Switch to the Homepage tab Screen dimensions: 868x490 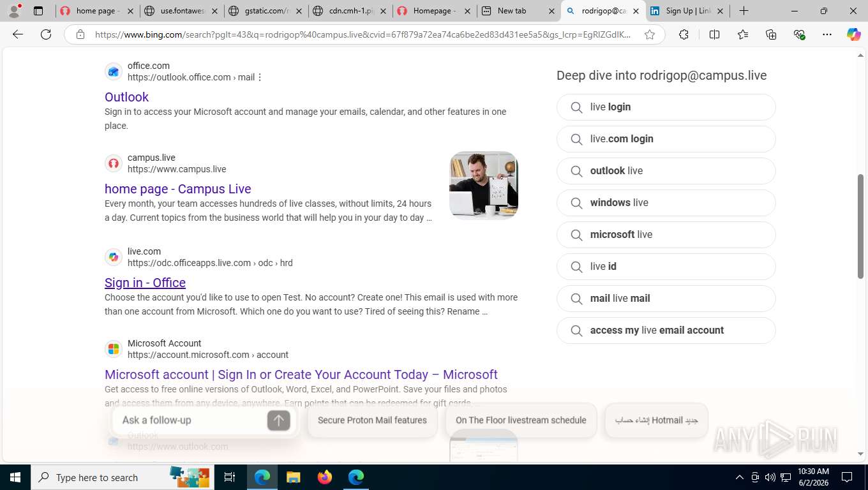coord(434,11)
